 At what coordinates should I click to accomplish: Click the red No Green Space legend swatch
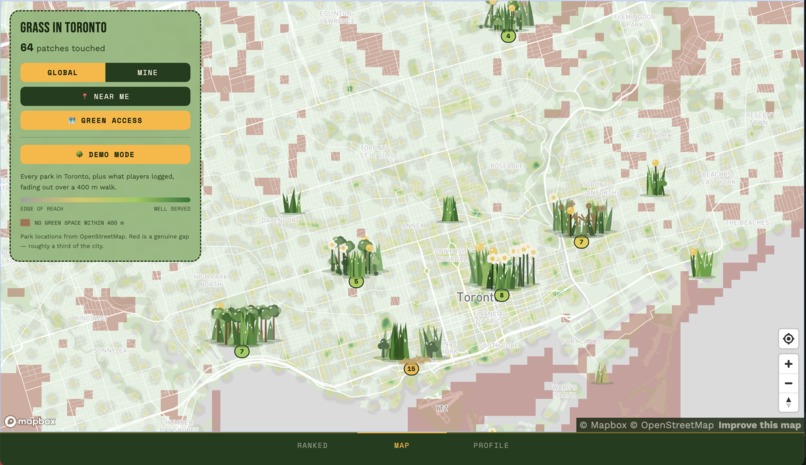tap(25, 222)
